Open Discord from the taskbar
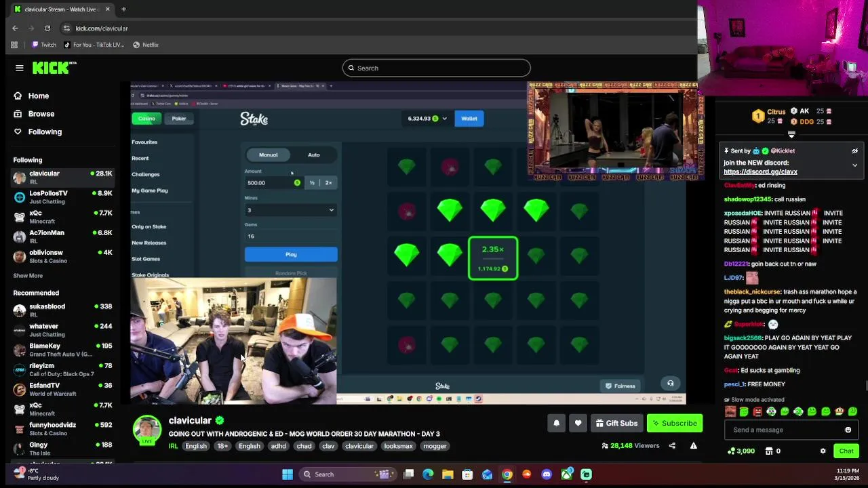Image resolution: width=868 pixels, height=488 pixels. click(547, 474)
